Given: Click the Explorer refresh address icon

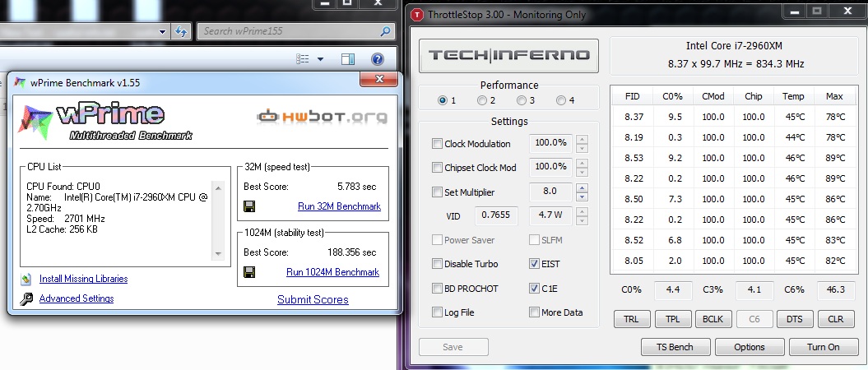Looking at the screenshot, I should tap(180, 31).
